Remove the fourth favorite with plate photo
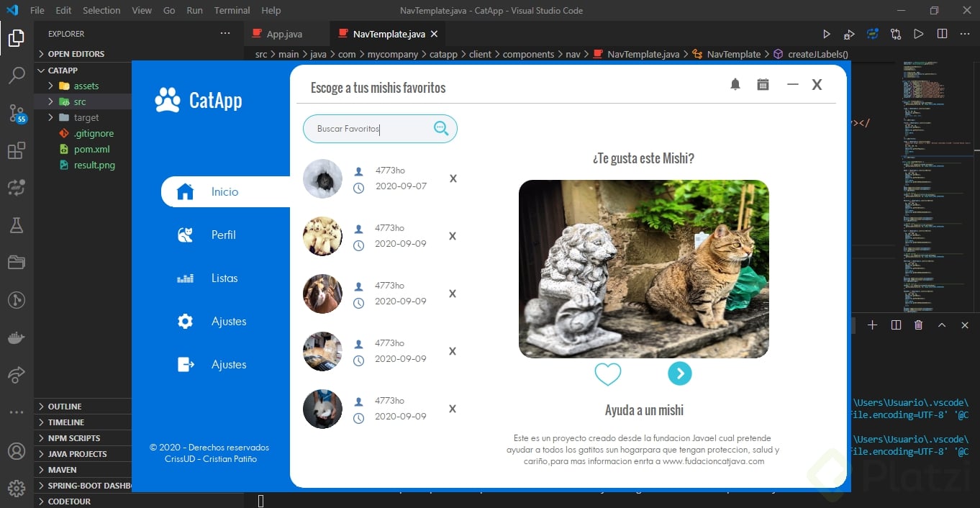 click(453, 351)
